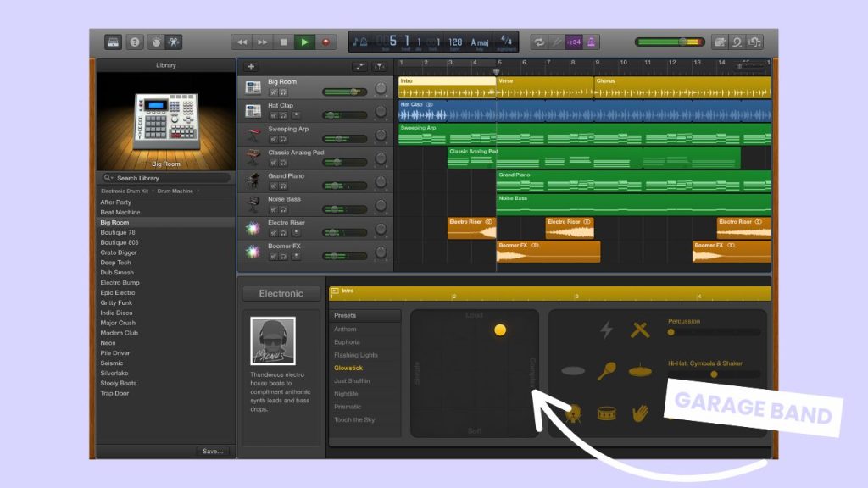
Task: Click Grand Piano track icon
Action: (253, 181)
